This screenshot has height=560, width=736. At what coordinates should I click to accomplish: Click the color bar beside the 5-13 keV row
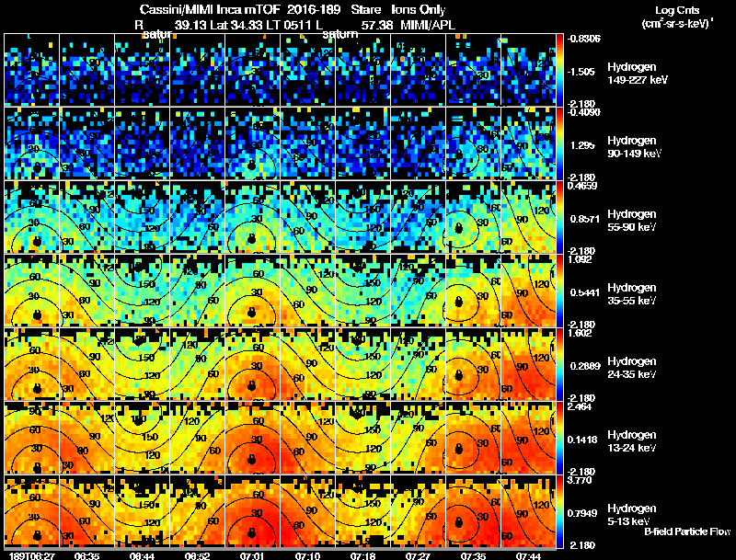click(x=559, y=511)
